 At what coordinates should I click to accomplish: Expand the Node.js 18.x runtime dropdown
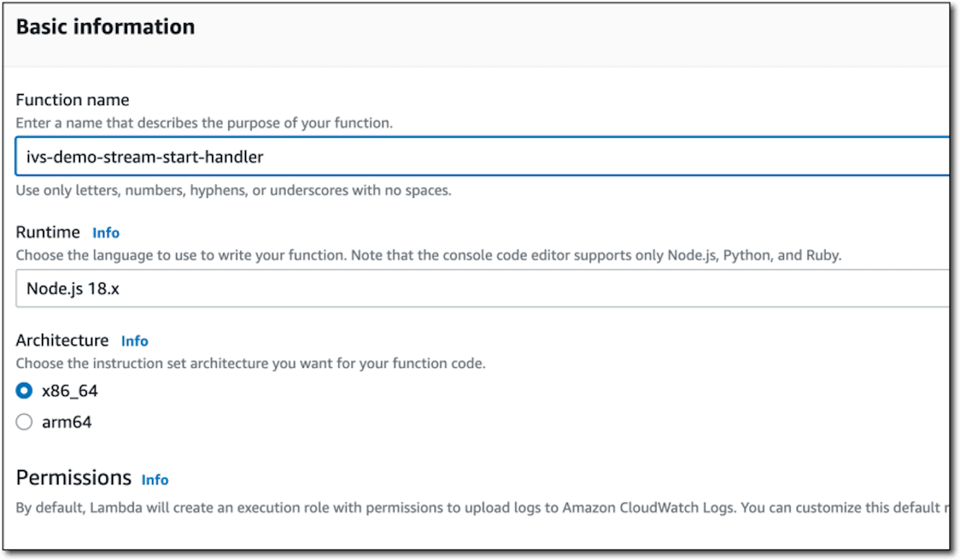[x=482, y=288]
